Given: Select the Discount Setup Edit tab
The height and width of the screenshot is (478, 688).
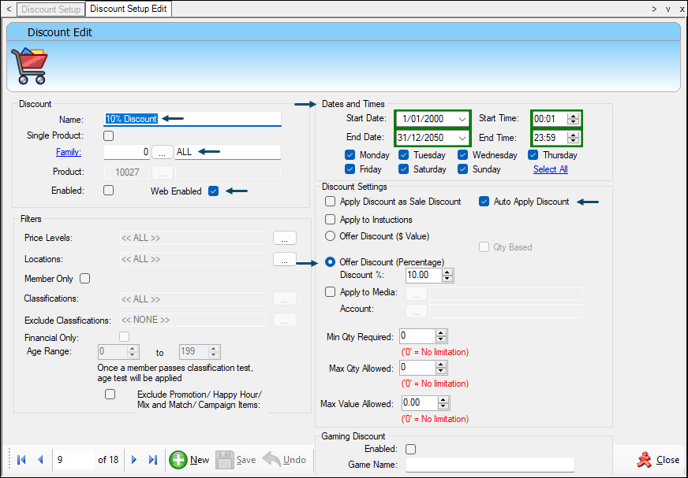Looking at the screenshot, I should (128, 9).
